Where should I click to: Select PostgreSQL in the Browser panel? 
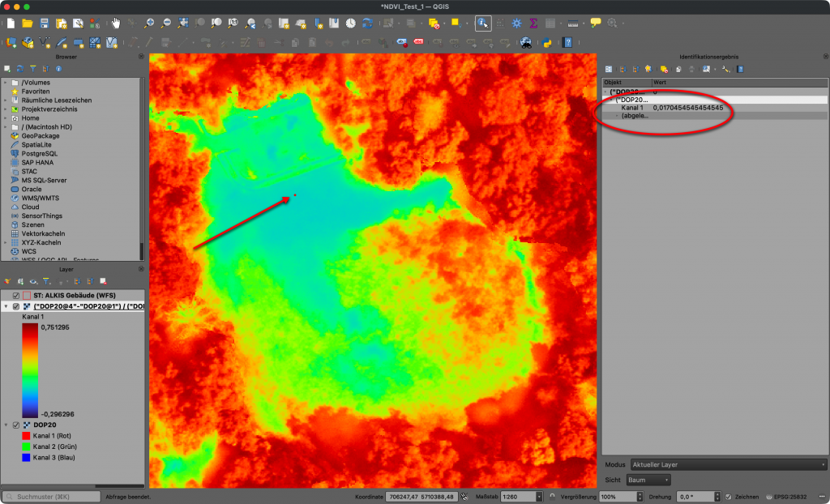[x=38, y=154]
